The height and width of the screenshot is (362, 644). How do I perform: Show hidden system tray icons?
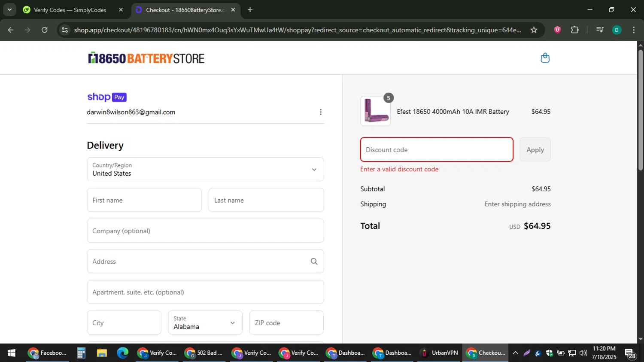(516, 353)
